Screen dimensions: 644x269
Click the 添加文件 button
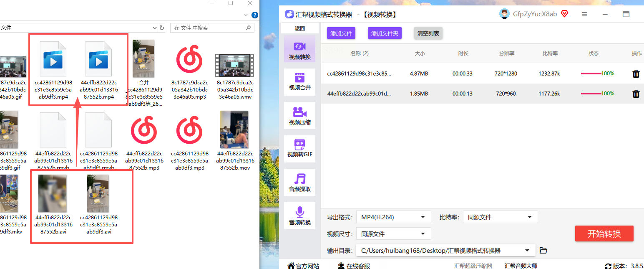tap(341, 33)
